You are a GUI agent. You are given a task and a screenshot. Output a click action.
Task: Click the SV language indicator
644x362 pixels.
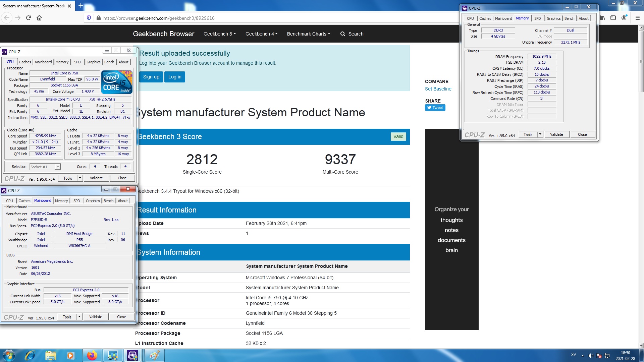[574, 355]
